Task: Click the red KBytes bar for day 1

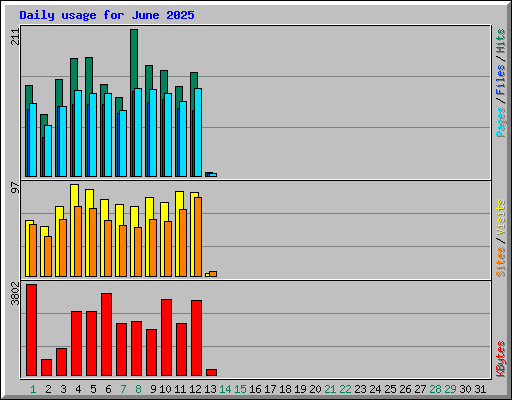Action: (31, 330)
